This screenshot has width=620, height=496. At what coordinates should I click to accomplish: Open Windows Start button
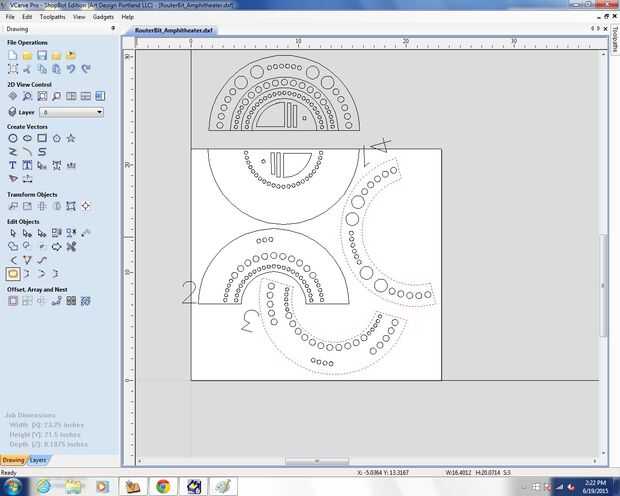pos(13,486)
